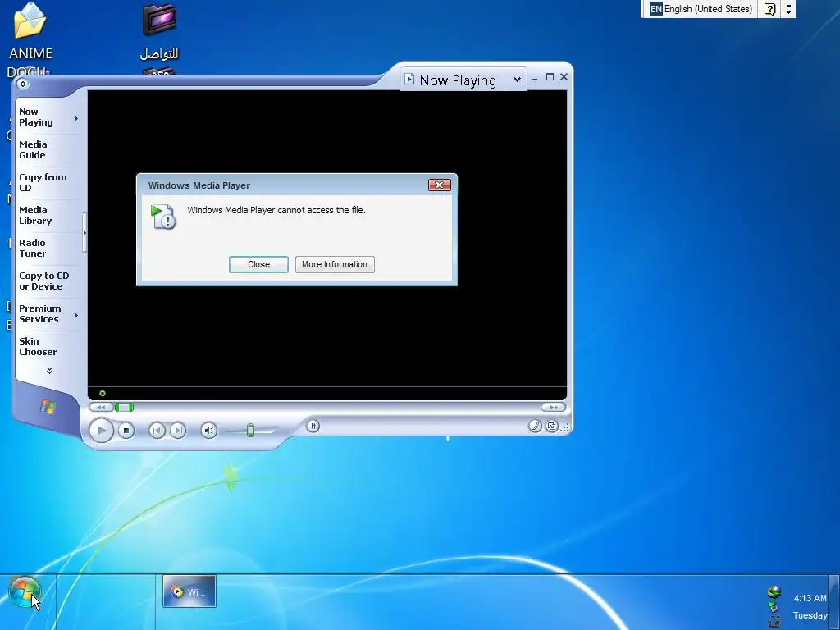Switch to skin mode icon
This screenshot has width=840, height=630.
pos(551,427)
